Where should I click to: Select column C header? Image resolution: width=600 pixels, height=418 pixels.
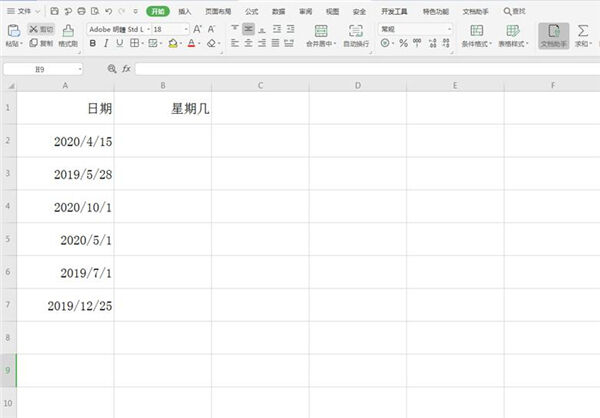[260, 85]
